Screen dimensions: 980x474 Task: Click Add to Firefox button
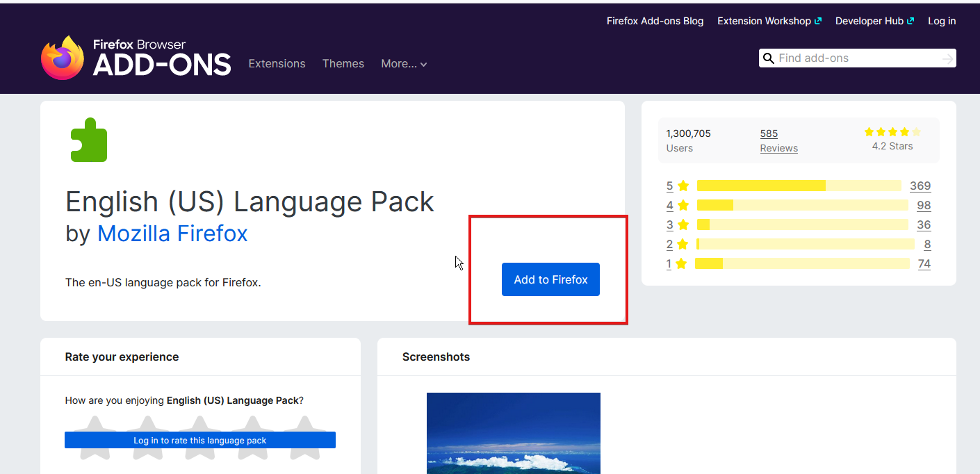(x=550, y=279)
